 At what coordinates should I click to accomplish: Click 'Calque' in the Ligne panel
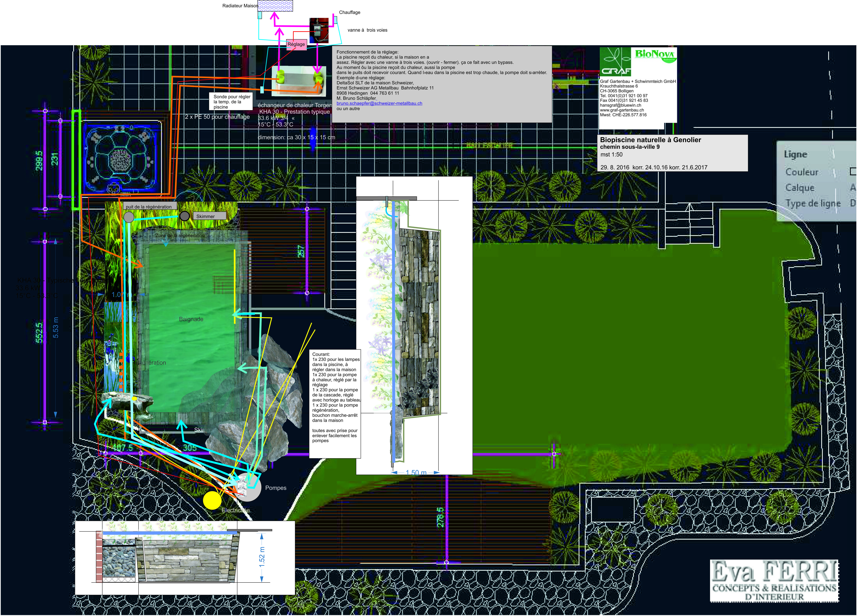pyautogui.click(x=800, y=188)
